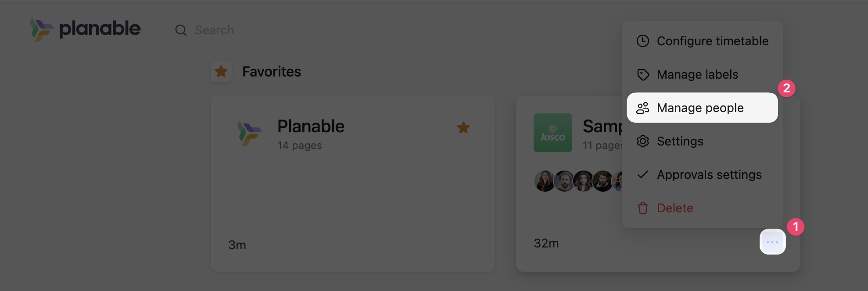Open workspace Settings from menu
Screen dimensions: 868x291
pyautogui.click(x=680, y=141)
